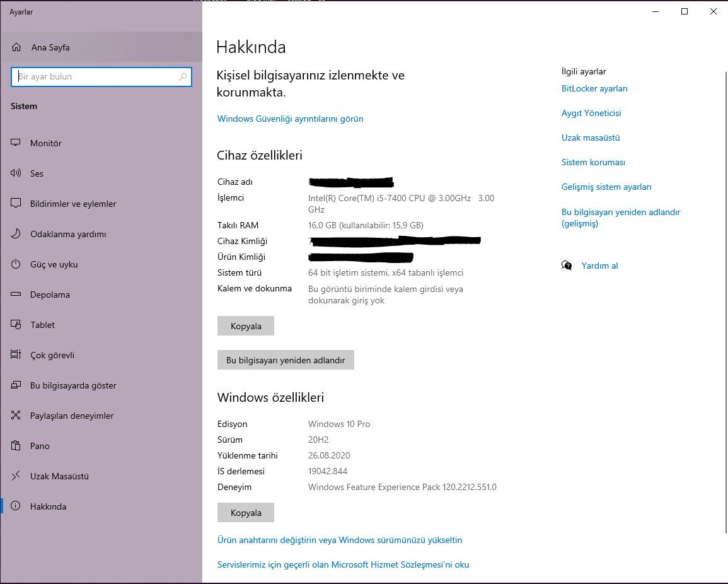The height and width of the screenshot is (584, 728).
Task: Click the Ses speaker icon
Action: pyautogui.click(x=16, y=173)
